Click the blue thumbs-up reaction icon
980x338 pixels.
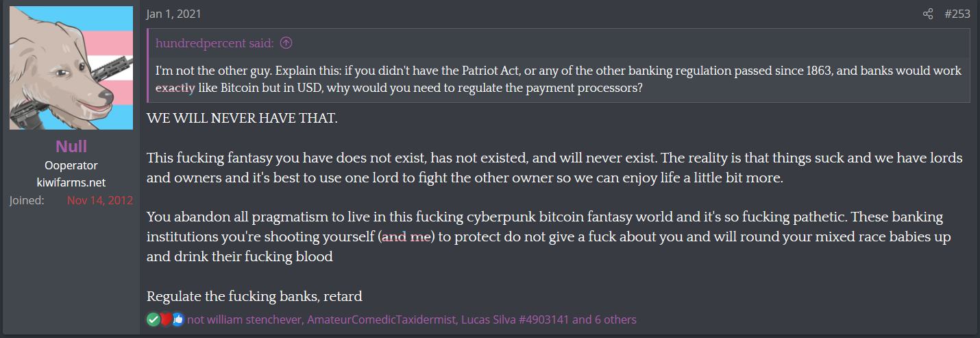coord(178,319)
